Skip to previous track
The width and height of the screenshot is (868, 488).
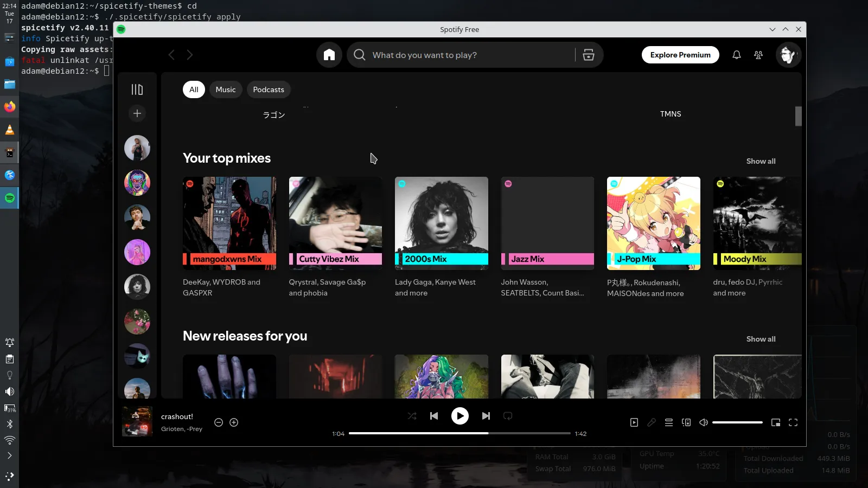(x=434, y=416)
